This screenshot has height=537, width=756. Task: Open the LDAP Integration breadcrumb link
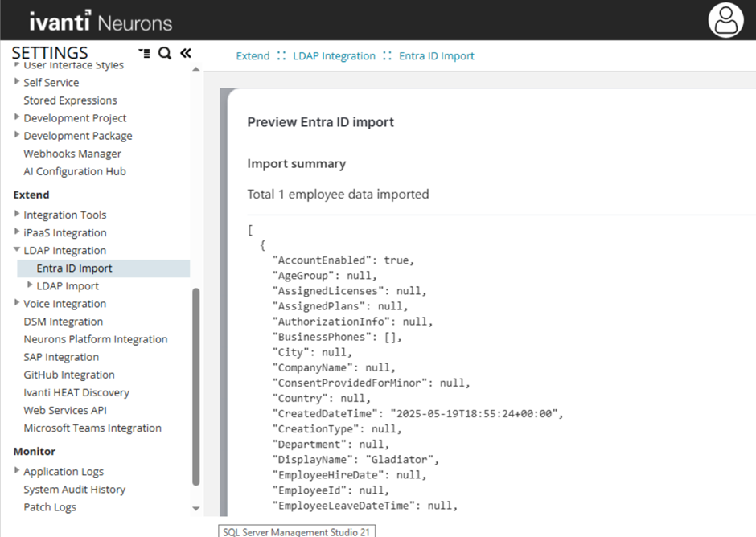pyautogui.click(x=334, y=55)
